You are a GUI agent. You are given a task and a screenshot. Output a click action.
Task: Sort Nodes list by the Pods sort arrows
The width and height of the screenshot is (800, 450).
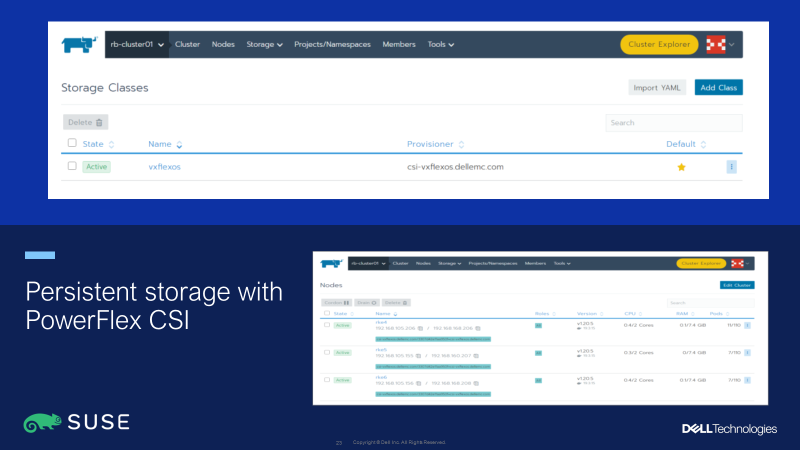coord(728,314)
